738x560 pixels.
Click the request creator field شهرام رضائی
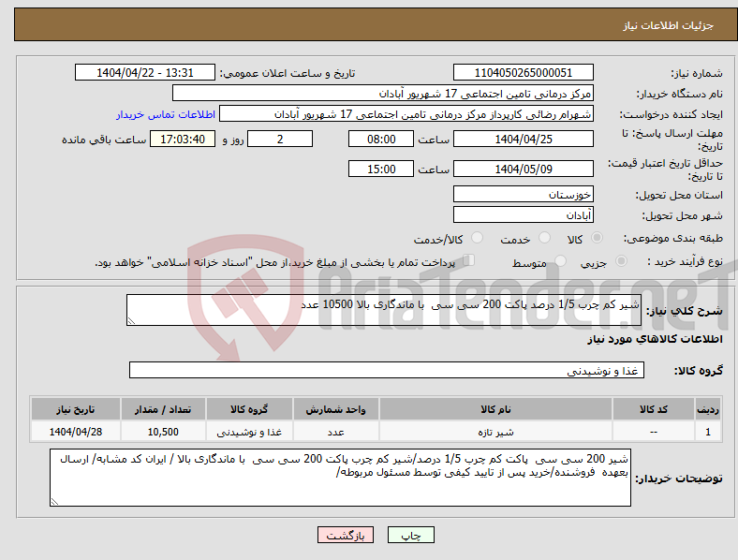406,114
